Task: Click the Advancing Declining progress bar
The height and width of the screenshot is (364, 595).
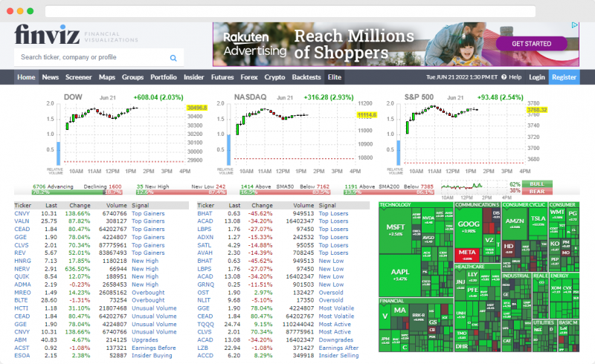Action: [x=77, y=192]
